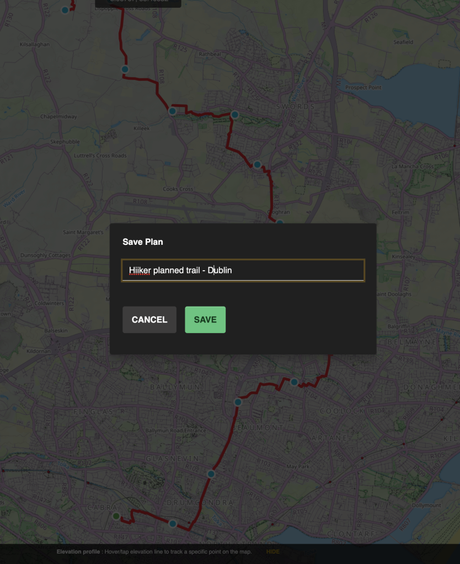The image size is (460, 564).
Task: Click the "Save Plan" dialog title
Action: coord(143,242)
